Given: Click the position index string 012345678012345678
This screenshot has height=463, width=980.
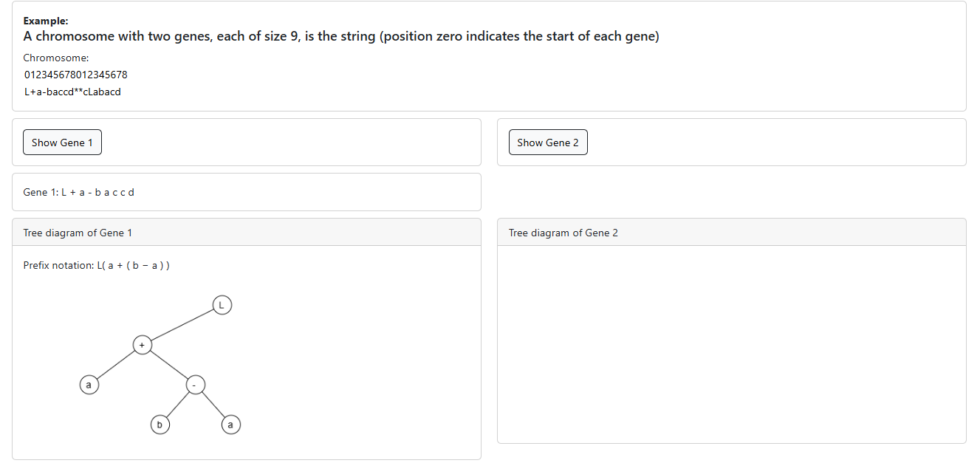Looking at the screenshot, I should [x=75, y=75].
